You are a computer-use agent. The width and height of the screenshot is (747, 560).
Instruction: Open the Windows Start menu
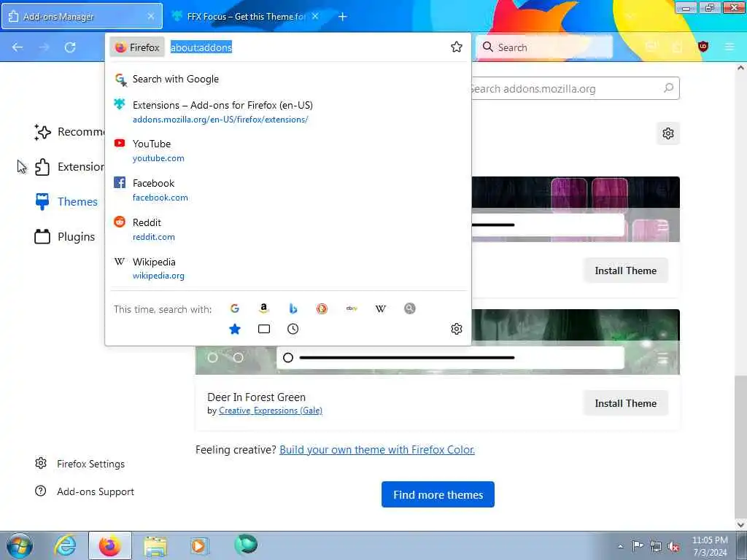(20, 545)
